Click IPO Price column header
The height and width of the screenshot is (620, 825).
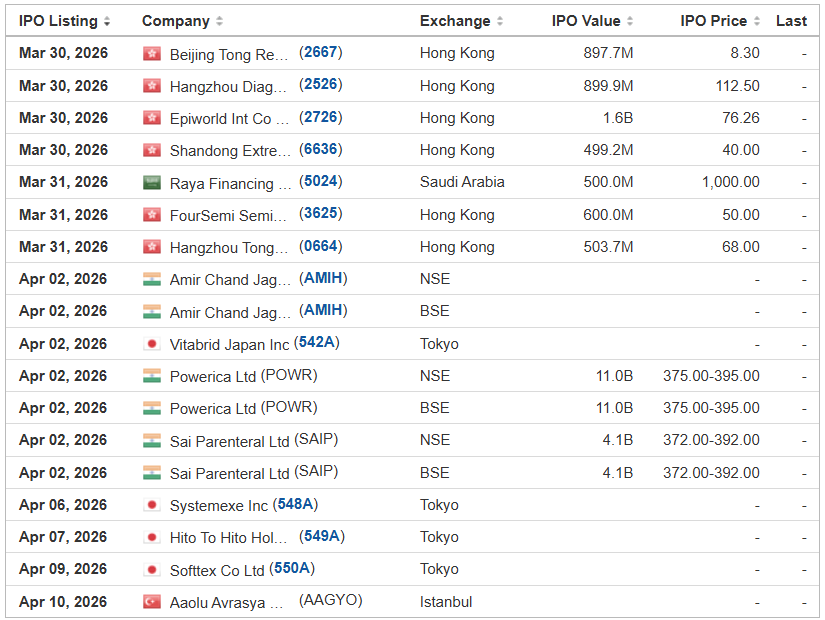tap(720, 21)
